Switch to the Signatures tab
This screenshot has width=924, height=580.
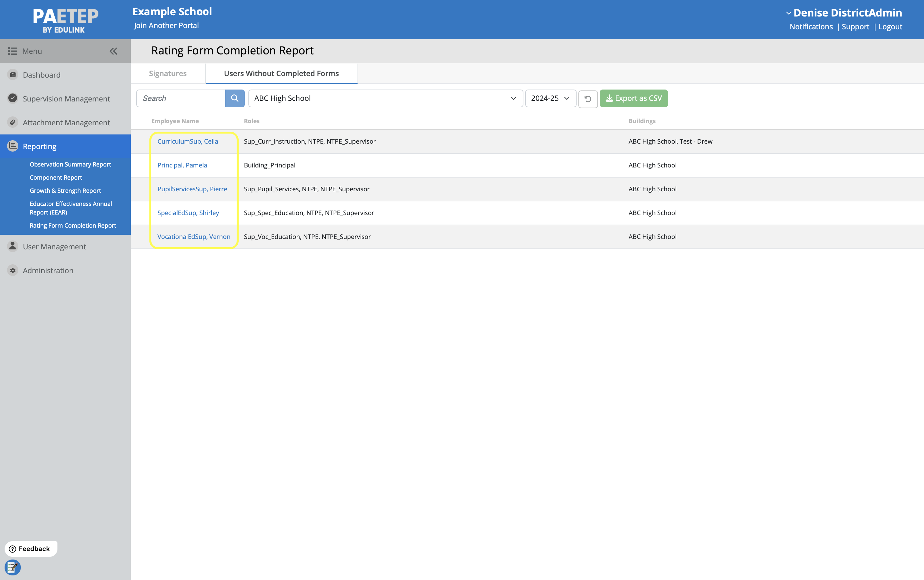168,73
